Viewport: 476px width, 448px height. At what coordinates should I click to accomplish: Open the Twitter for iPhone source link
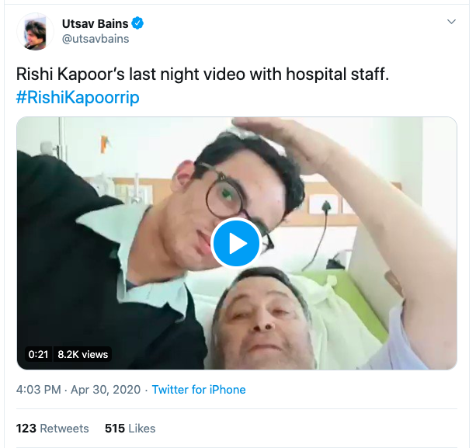tap(199, 390)
